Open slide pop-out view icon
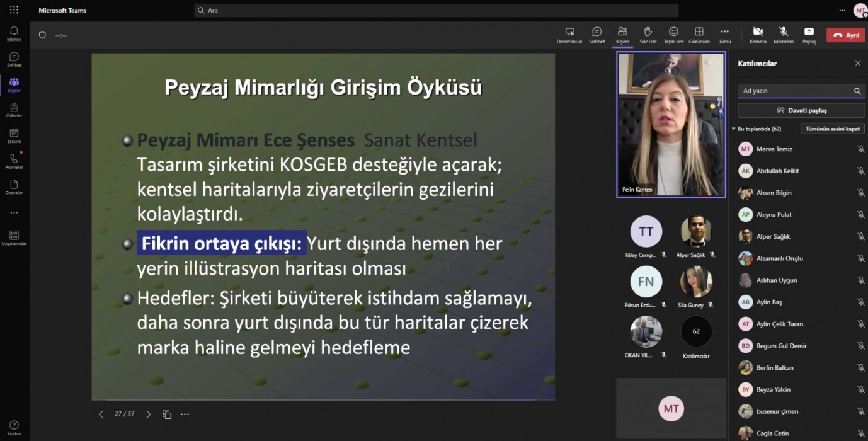Screen dimensions: 868x441 point(167,415)
